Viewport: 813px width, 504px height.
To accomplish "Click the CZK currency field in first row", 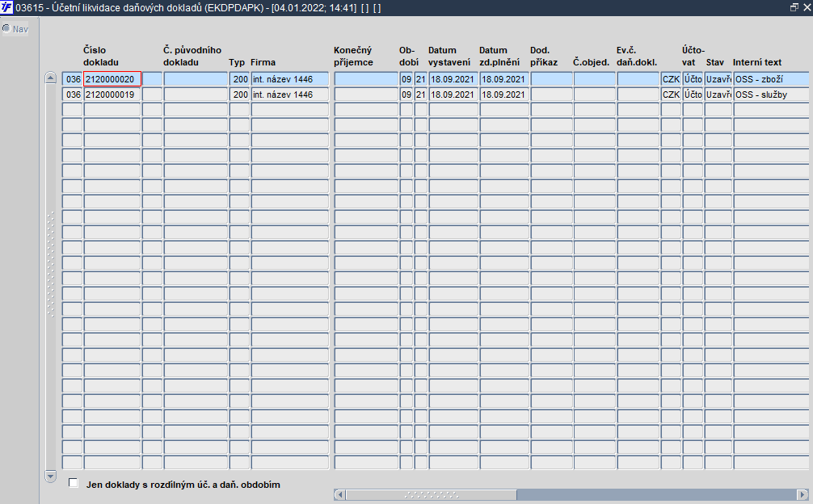I will pyautogui.click(x=671, y=79).
